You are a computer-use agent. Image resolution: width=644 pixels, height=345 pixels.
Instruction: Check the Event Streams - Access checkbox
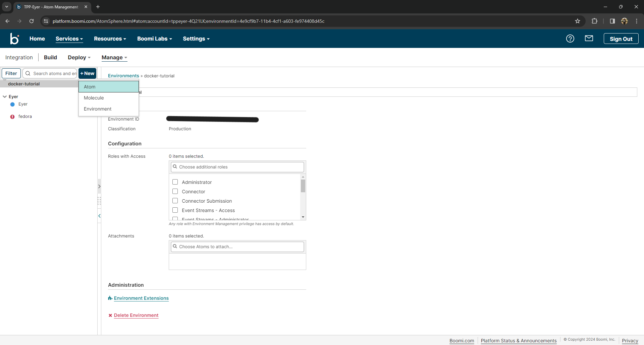(175, 210)
